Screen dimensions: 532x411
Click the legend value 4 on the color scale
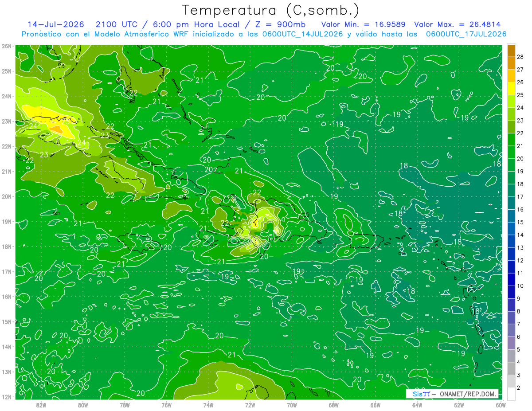click(x=519, y=362)
